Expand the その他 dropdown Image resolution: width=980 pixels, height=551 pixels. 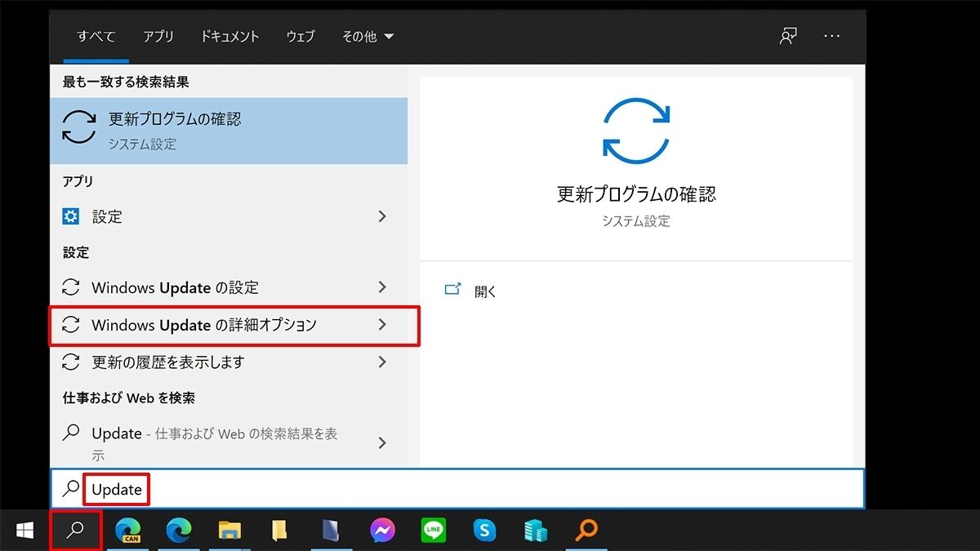coord(367,37)
